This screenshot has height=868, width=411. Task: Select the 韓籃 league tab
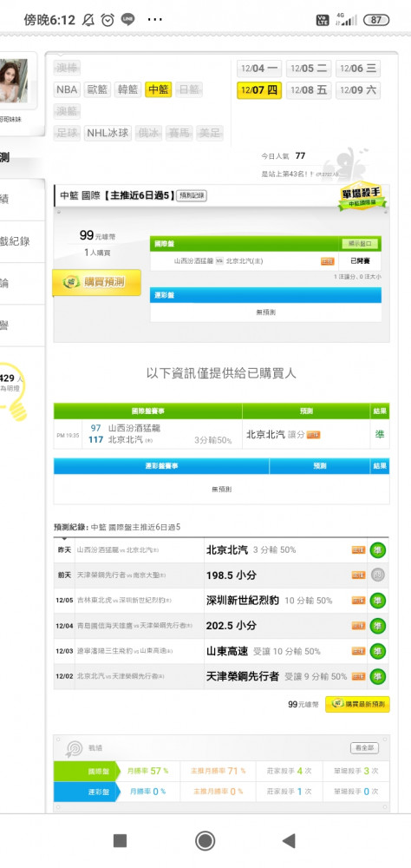click(127, 89)
